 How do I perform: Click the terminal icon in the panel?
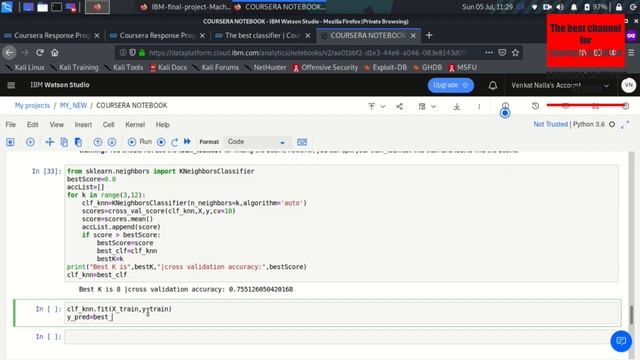[x=56, y=7]
